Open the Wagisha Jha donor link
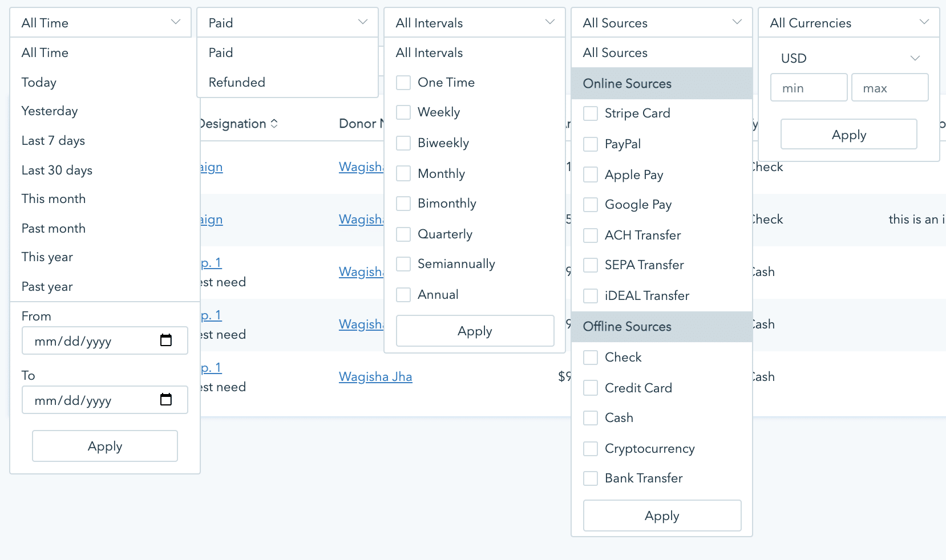This screenshot has width=946, height=560. click(x=375, y=376)
